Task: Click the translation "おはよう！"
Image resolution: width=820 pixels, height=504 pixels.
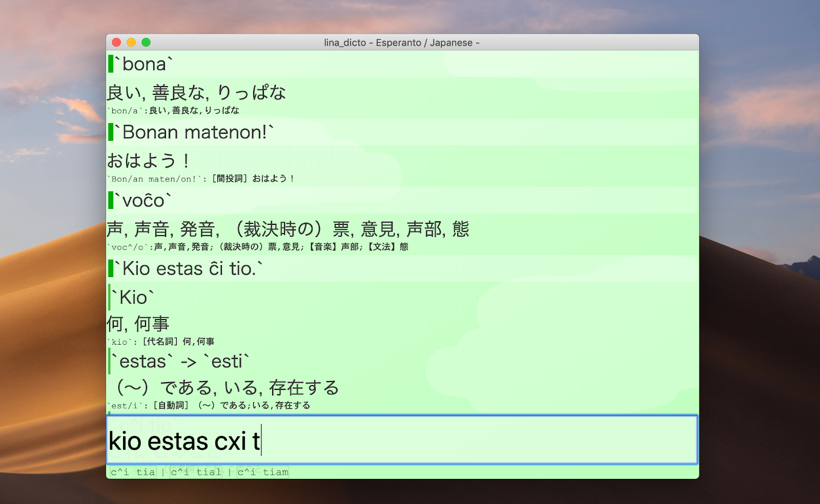Action: click(x=149, y=161)
